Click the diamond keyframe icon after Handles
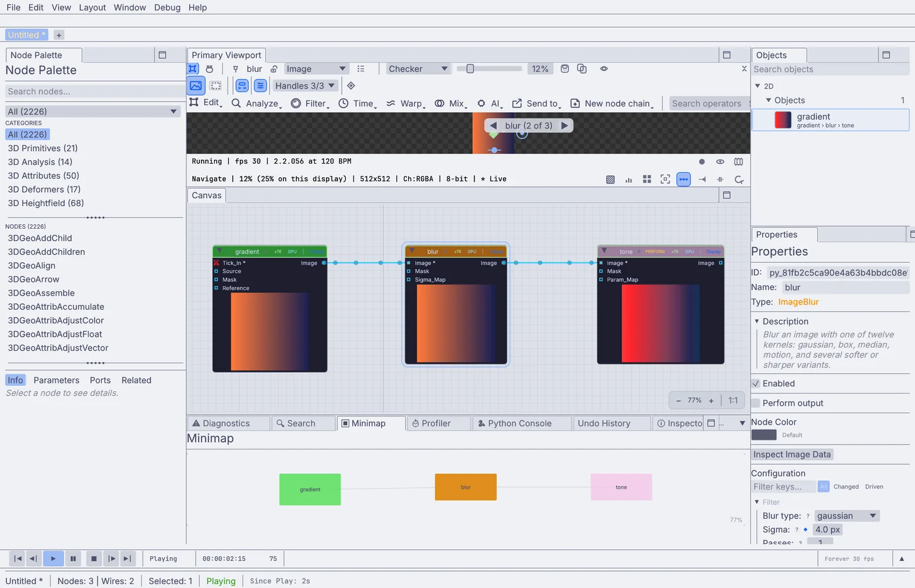915x588 pixels. (351, 86)
